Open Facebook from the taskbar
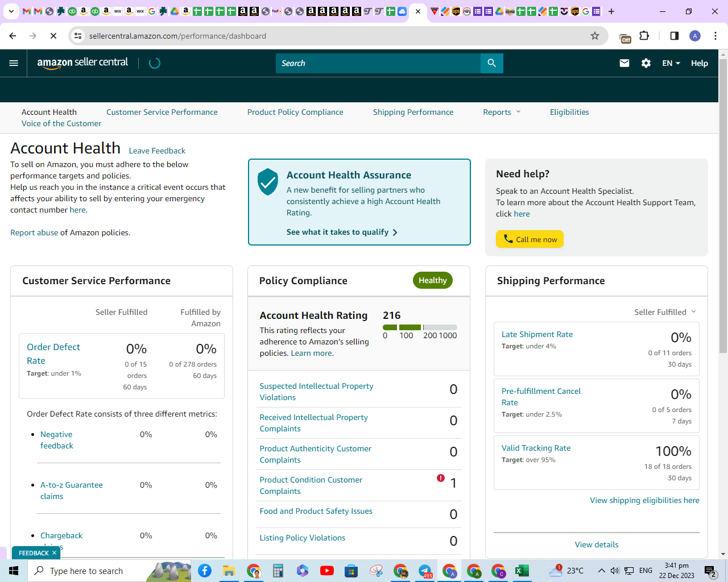This screenshot has height=582, width=728. point(205,571)
